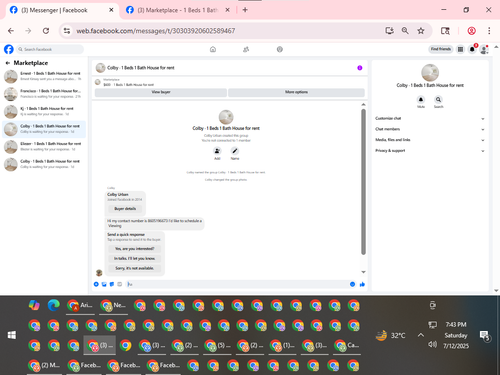500x375 pixels.
Task: Click the emoji icon in message box
Action: [352, 284]
